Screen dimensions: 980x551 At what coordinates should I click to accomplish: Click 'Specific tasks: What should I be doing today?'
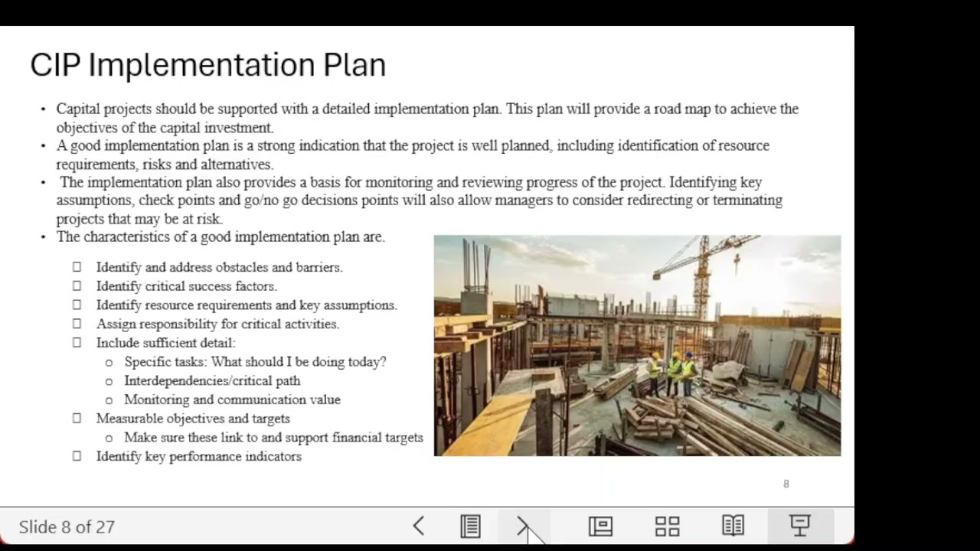255,361
